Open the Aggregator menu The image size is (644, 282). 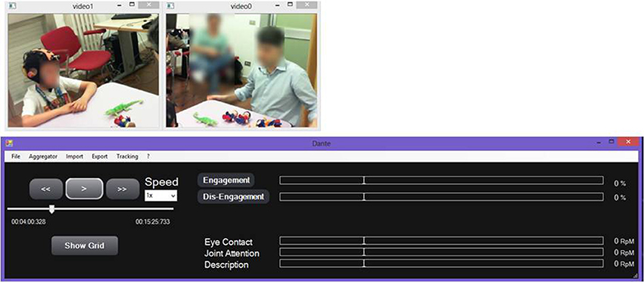point(43,156)
